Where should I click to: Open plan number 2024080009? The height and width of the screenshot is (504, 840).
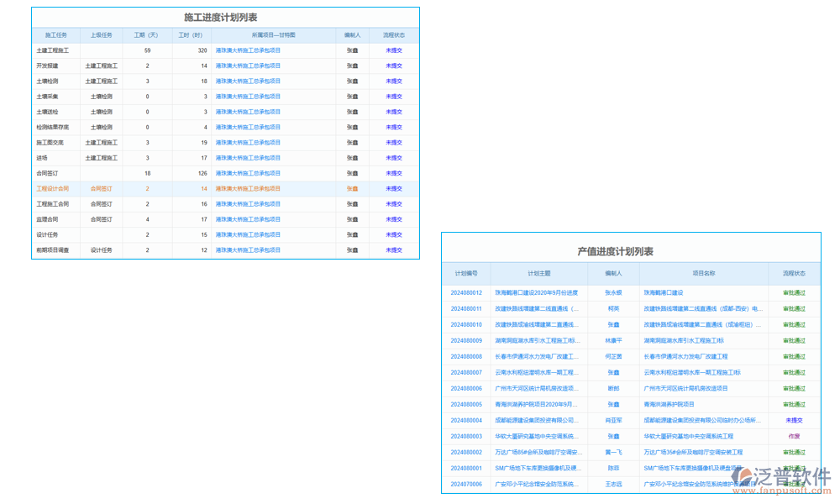click(466, 341)
